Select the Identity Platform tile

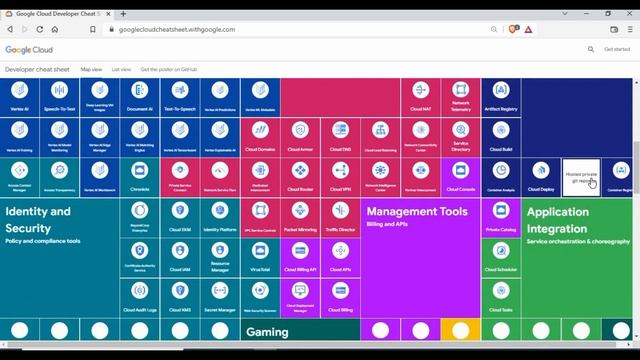(220, 218)
